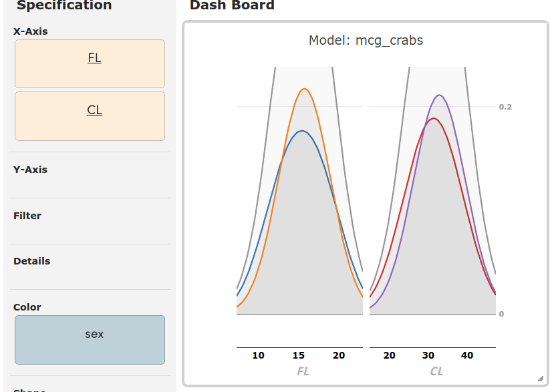Click the 40 tick on CL axis

467,355
